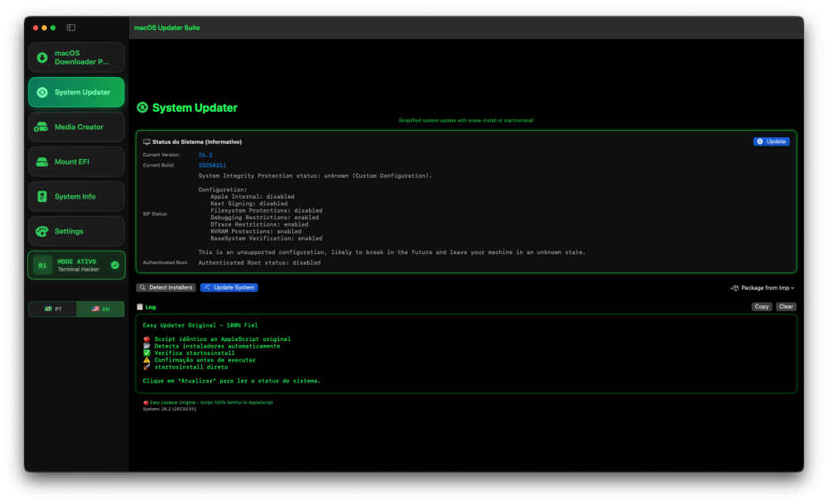The width and height of the screenshot is (828, 504).
Task: Click the current version value 26.2
Action: pos(205,155)
